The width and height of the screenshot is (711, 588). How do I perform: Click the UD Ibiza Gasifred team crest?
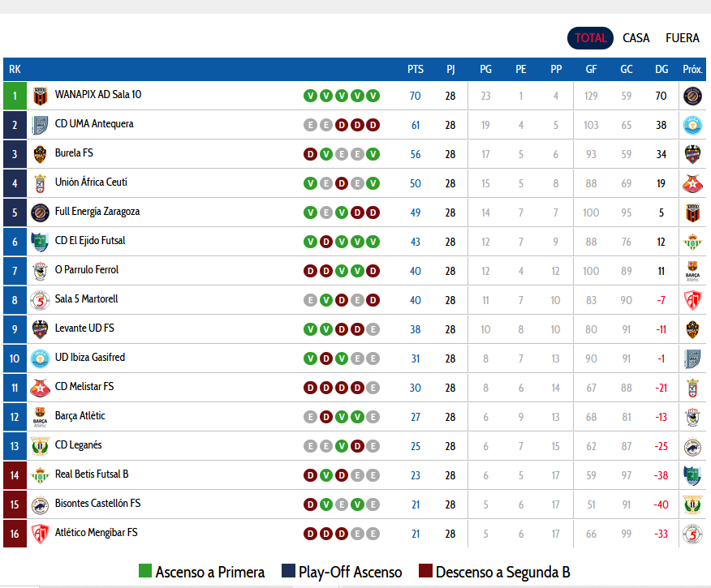click(40, 358)
